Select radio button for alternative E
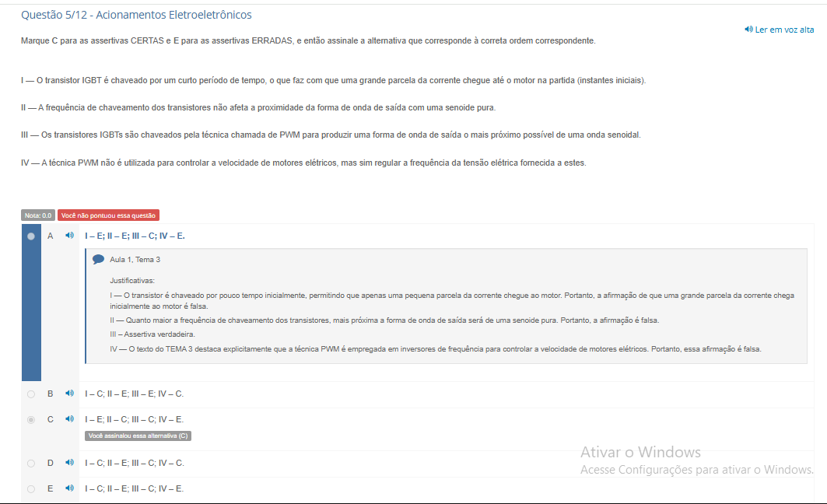This screenshot has width=827, height=504. pos(31,489)
